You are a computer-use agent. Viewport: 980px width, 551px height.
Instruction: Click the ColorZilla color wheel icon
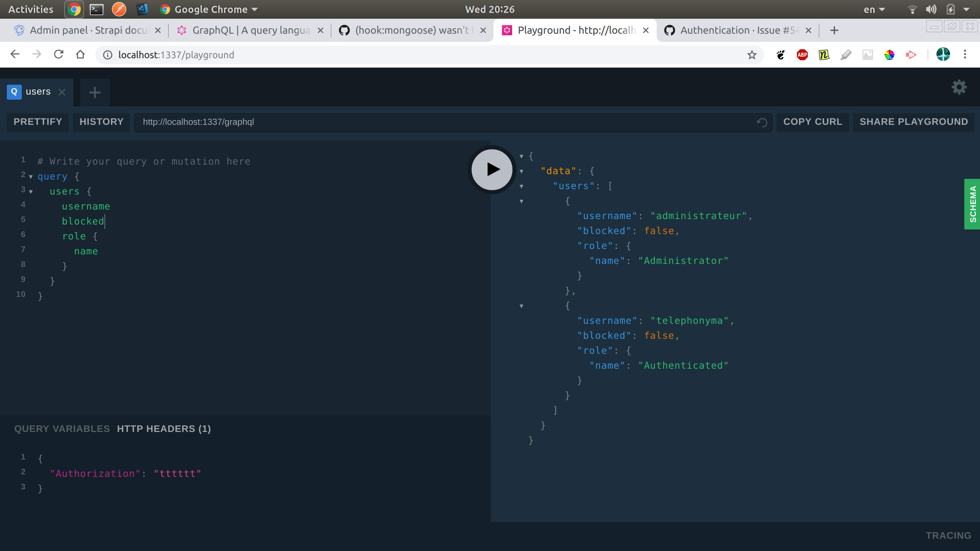(x=889, y=55)
